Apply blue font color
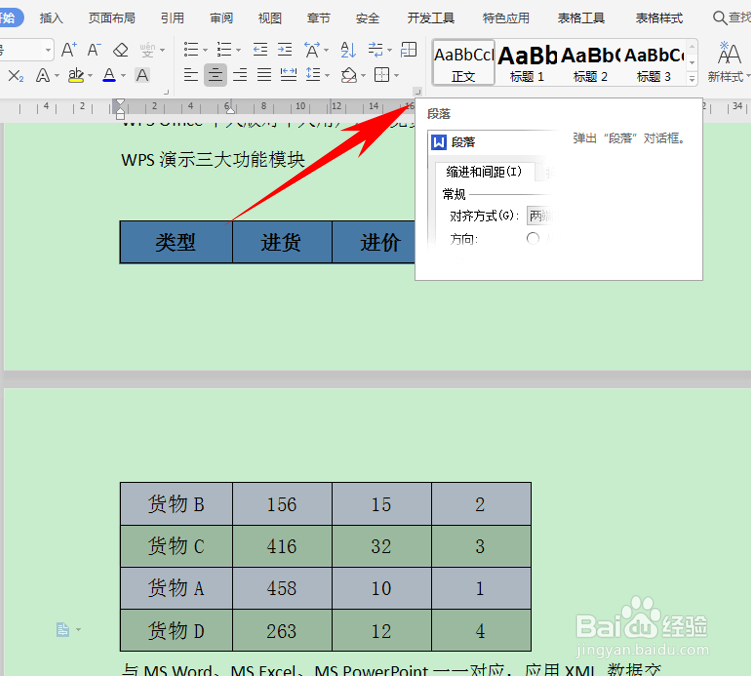 [109, 75]
